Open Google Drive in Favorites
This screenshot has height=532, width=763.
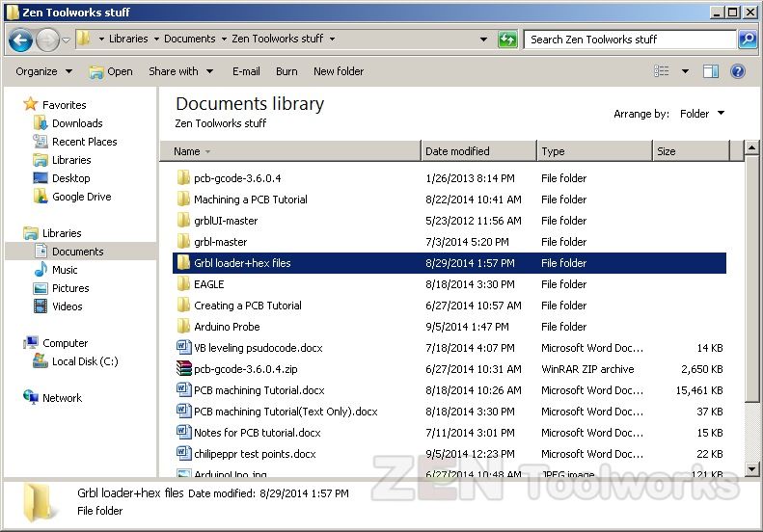[x=81, y=197]
